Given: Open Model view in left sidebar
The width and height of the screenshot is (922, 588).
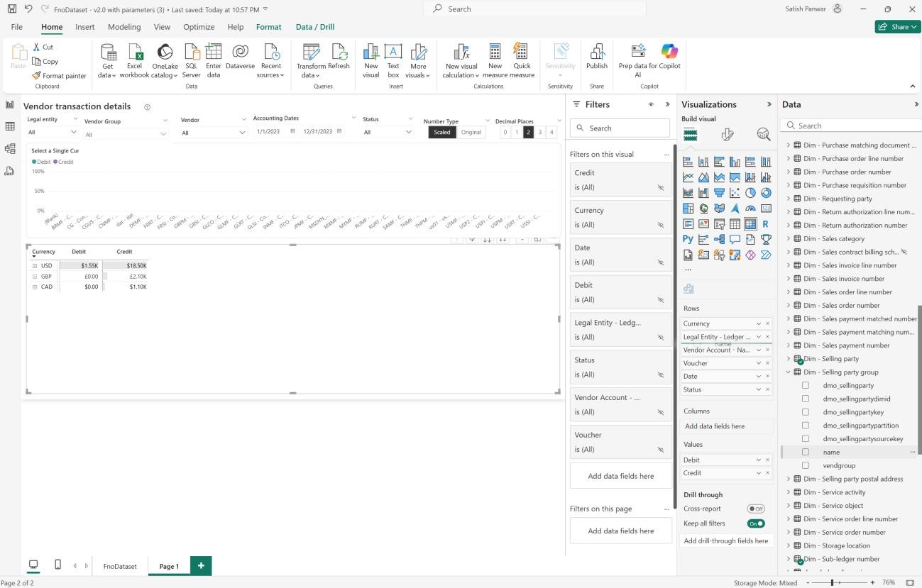Looking at the screenshot, I should pyautogui.click(x=10, y=148).
